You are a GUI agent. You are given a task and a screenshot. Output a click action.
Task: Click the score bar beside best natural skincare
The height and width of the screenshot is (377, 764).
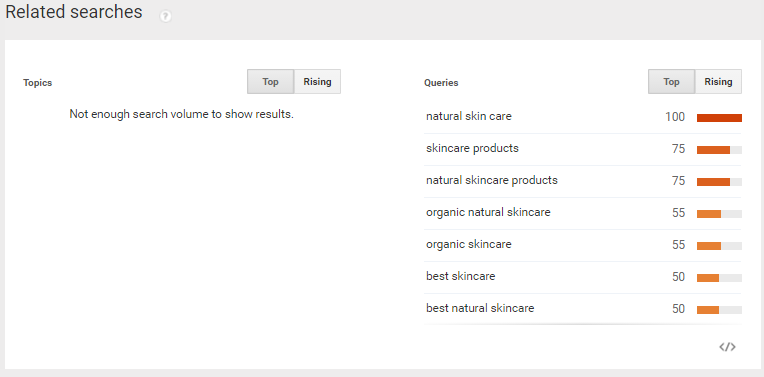click(x=719, y=310)
